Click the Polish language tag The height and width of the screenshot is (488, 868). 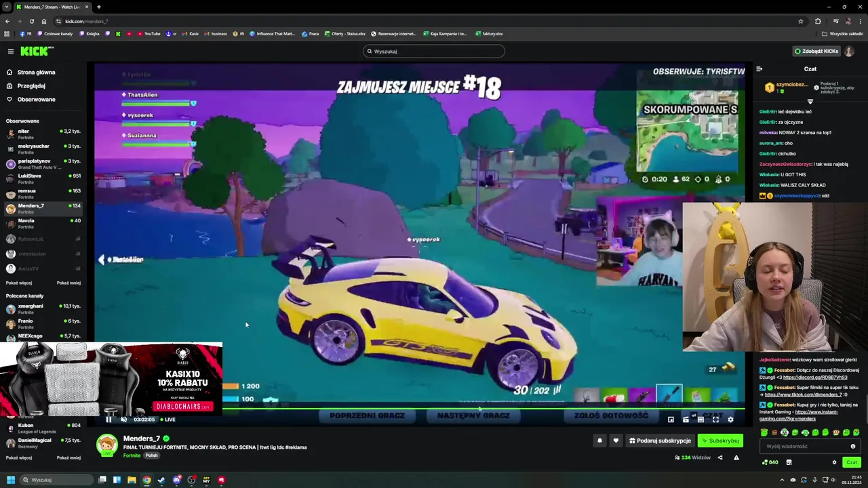pos(151,455)
